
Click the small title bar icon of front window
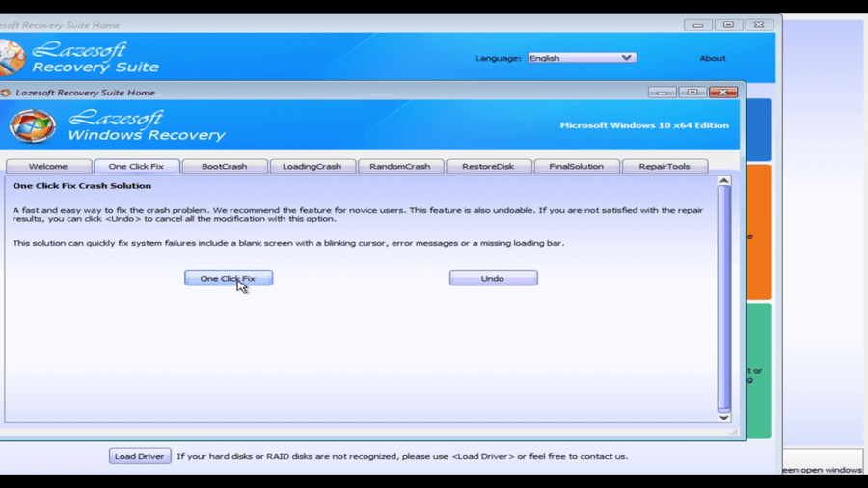click(6, 93)
